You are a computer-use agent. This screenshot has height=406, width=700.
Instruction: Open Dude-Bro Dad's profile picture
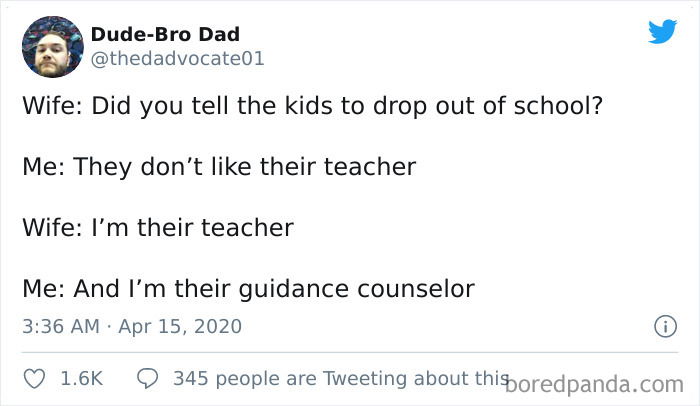coord(53,47)
